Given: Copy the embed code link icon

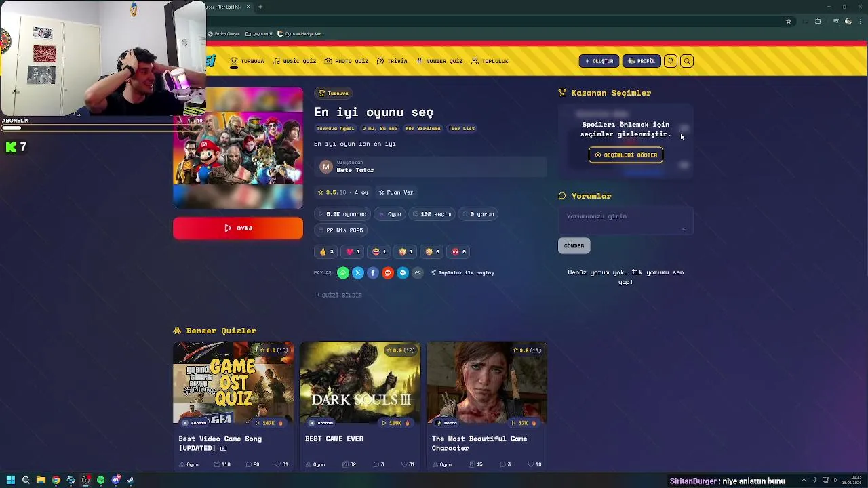Looking at the screenshot, I should pyautogui.click(x=418, y=272).
